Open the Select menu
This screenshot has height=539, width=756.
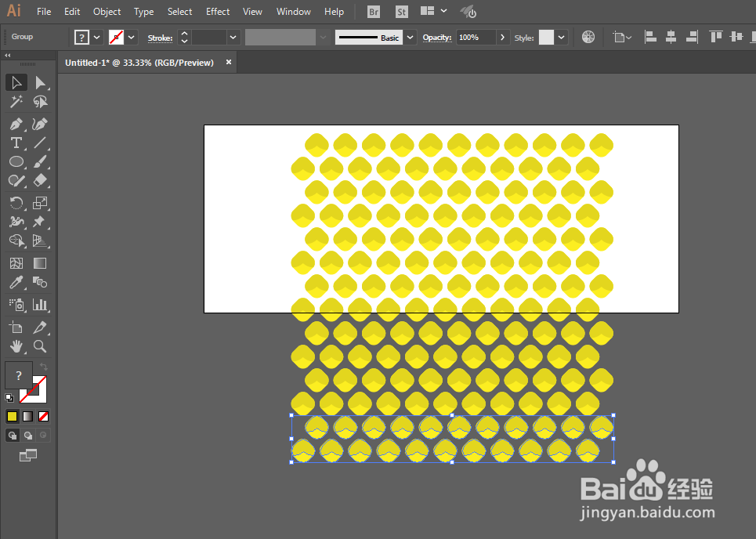pyautogui.click(x=180, y=12)
